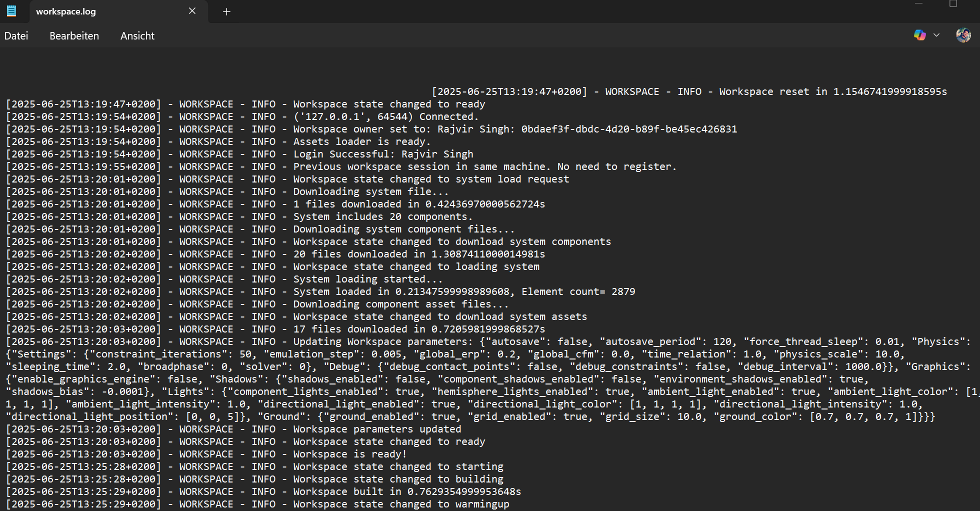Click the user profile avatar picture

pos(963,35)
